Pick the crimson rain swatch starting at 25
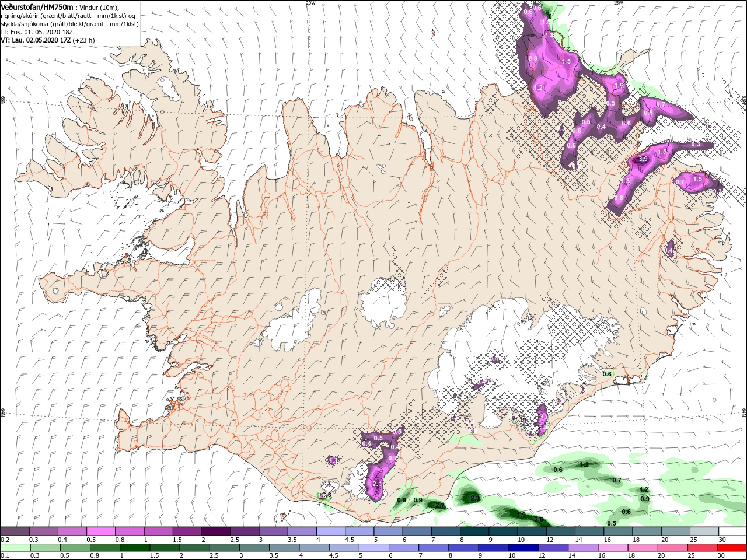Image resolution: width=747 pixels, height=560 pixels. point(703,548)
